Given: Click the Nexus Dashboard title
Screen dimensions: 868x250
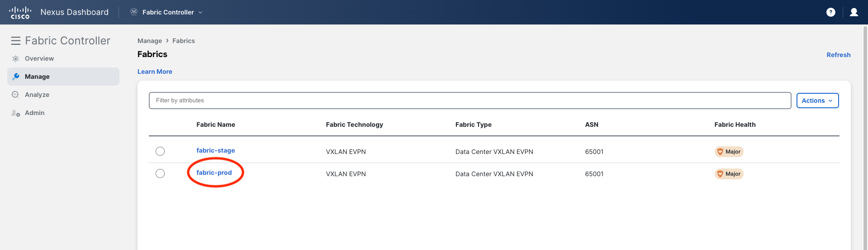Looking at the screenshot, I should pos(75,12).
